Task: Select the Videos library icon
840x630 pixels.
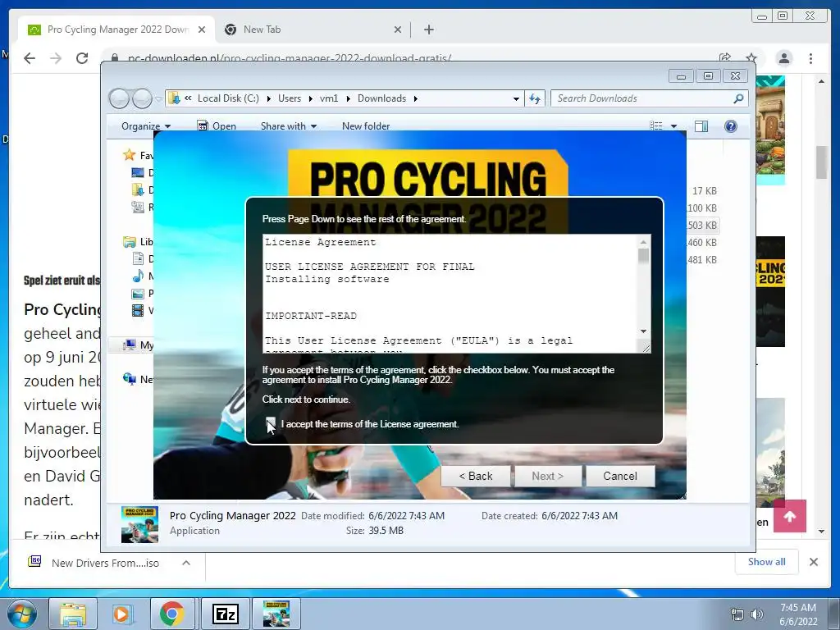Action: [138, 310]
